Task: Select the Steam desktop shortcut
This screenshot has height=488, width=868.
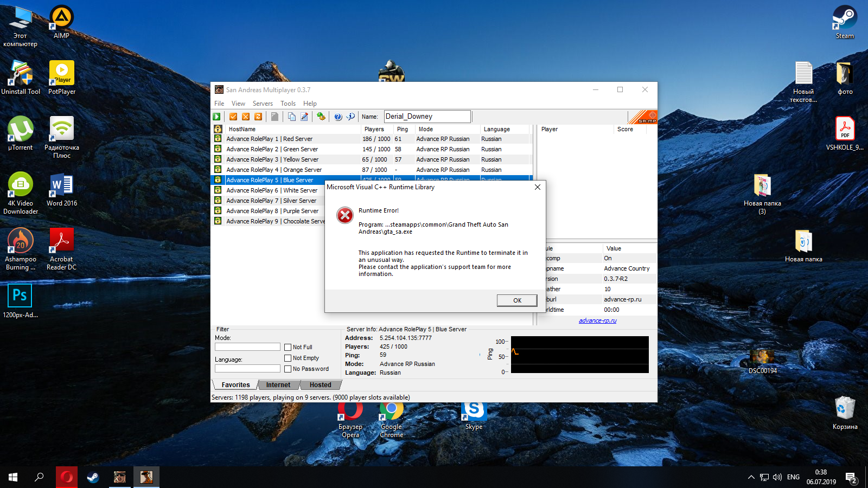Action: pyautogui.click(x=845, y=22)
